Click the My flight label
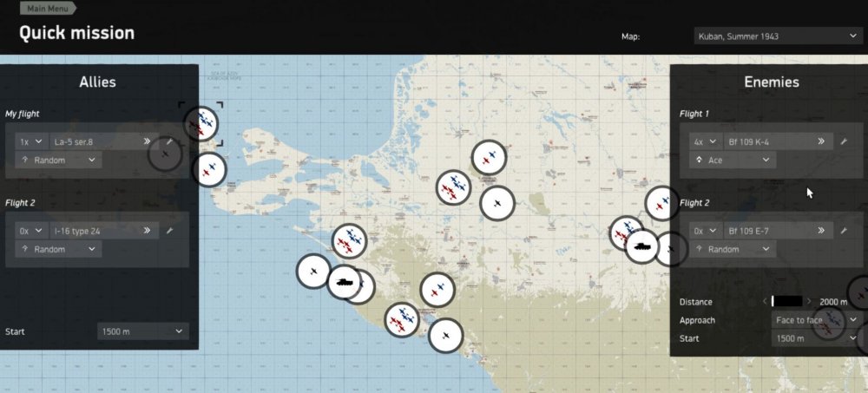The width and height of the screenshot is (868, 393). click(23, 114)
